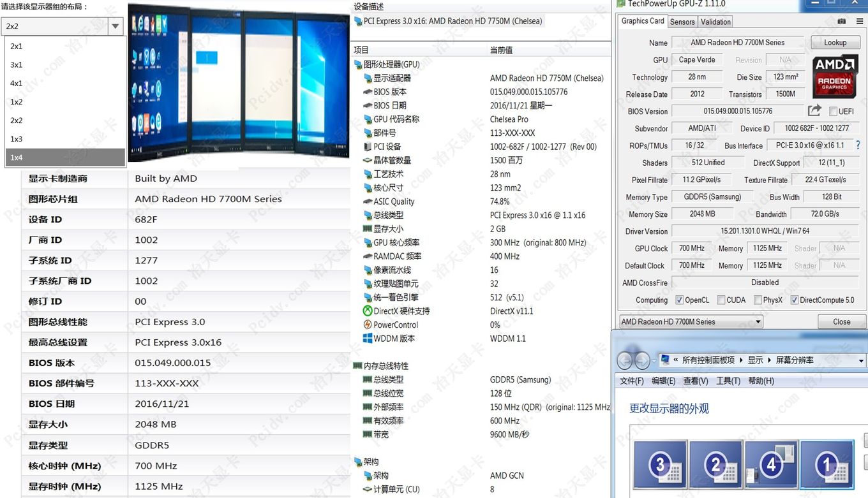The height and width of the screenshot is (498, 868).
Task: Click the icon beside 部件号 row
Action: pyautogui.click(x=368, y=133)
